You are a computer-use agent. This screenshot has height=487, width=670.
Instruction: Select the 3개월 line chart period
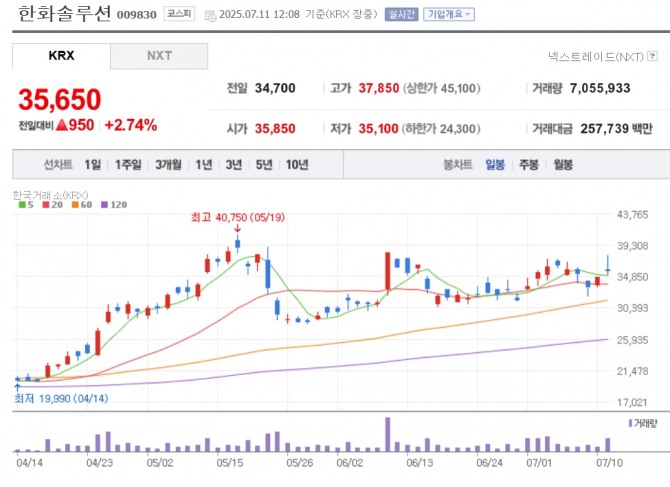[x=168, y=165]
